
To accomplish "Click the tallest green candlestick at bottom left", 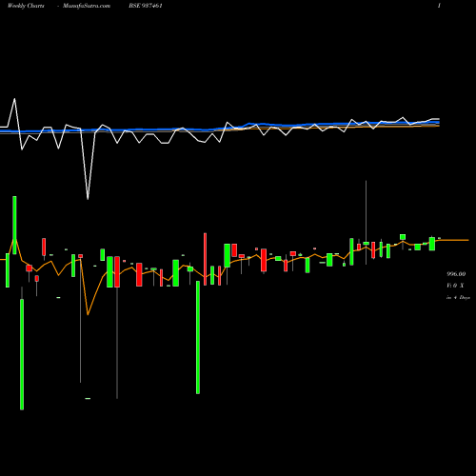I will pos(22,354).
